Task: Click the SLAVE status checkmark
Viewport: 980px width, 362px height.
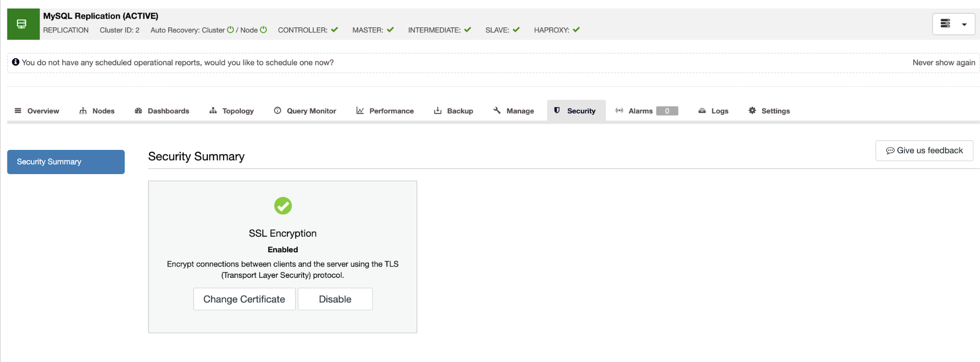Action: (x=516, y=30)
